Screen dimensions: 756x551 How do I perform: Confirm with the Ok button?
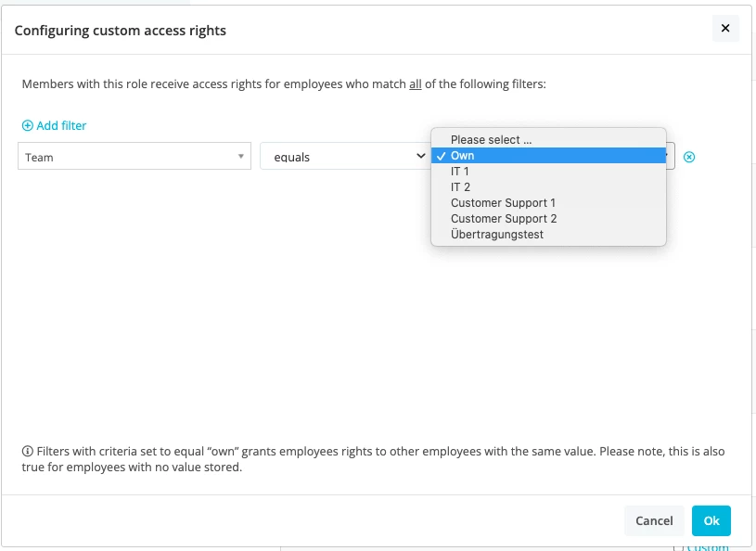(x=711, y=520)
